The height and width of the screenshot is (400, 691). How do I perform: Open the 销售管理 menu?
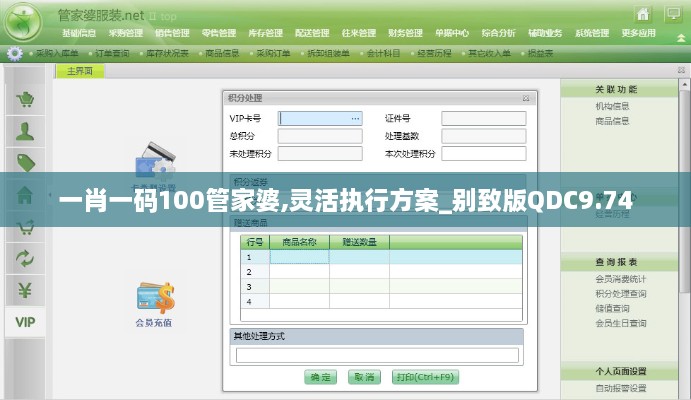[172, 33]
